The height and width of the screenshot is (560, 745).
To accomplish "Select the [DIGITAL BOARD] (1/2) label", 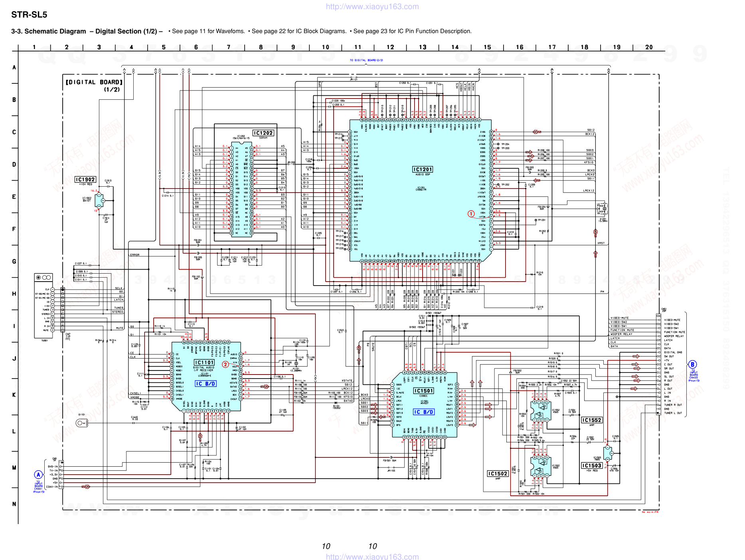I will (x=94, y=85).
